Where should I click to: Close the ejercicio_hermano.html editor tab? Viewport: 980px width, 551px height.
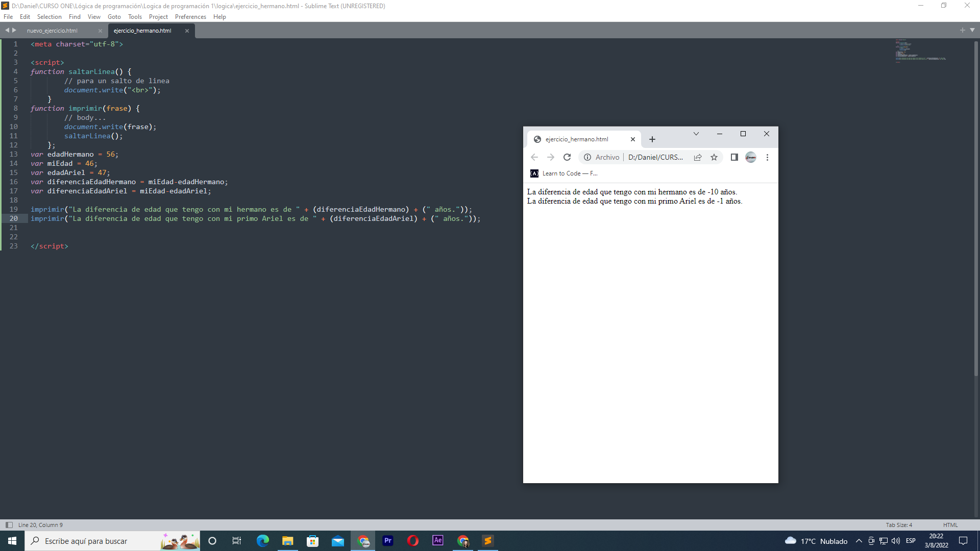(x=187, y=31)
